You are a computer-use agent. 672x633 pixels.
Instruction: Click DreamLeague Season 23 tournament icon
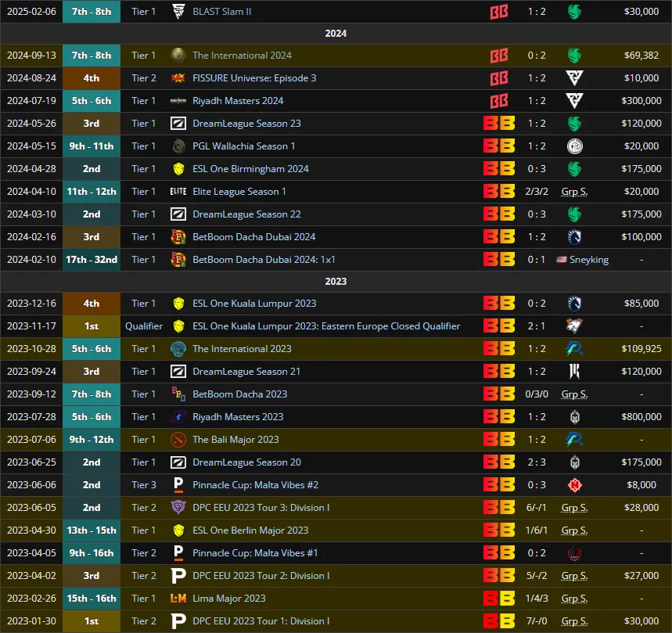point(178,124)
